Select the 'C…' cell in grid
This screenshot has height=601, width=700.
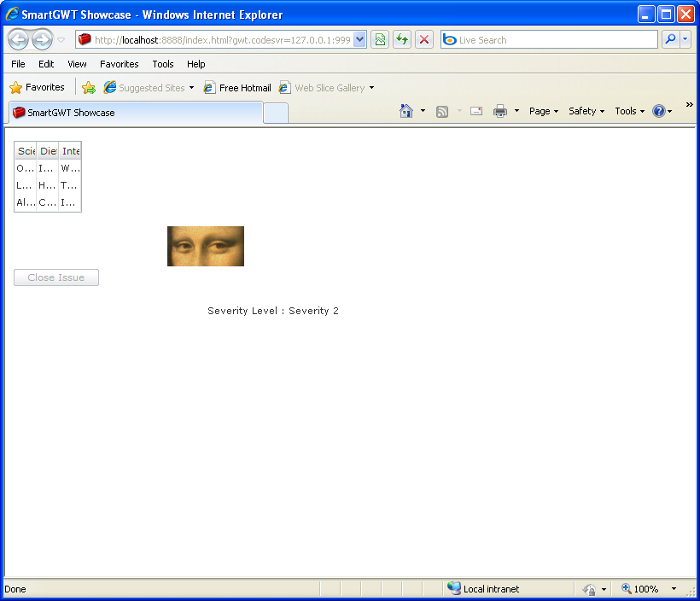coord(48,202)
